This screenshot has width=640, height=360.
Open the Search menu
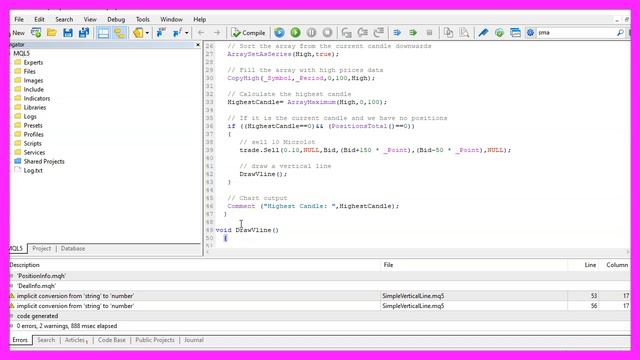tap(64, 19)
